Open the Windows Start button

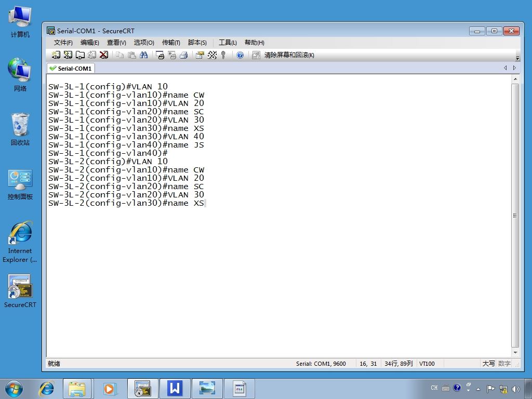pos(14,389)
